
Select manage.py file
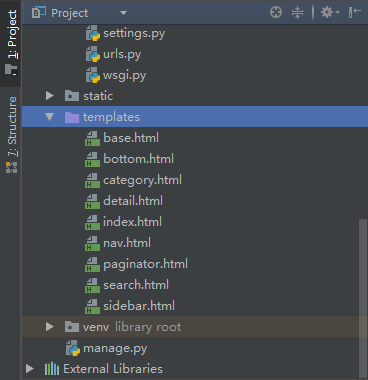pos(115,348)
